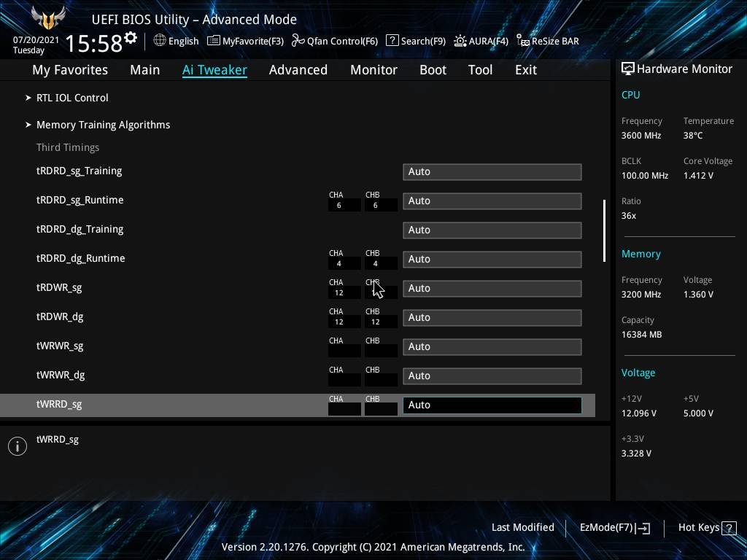Open Qfan Control(F6) fan utility
The width and height of the screenshot is (747, 560).
click(335, 41)
